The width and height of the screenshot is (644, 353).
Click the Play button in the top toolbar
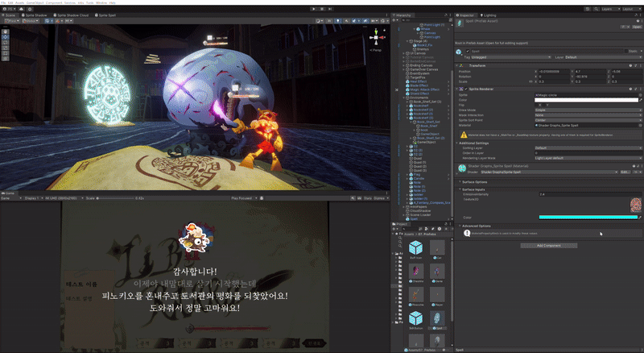314,9
